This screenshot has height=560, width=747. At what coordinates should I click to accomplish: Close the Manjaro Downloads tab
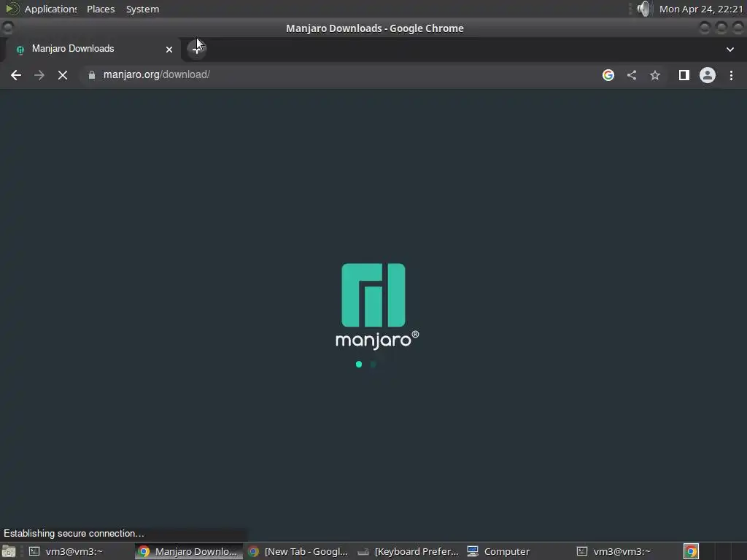169,49
